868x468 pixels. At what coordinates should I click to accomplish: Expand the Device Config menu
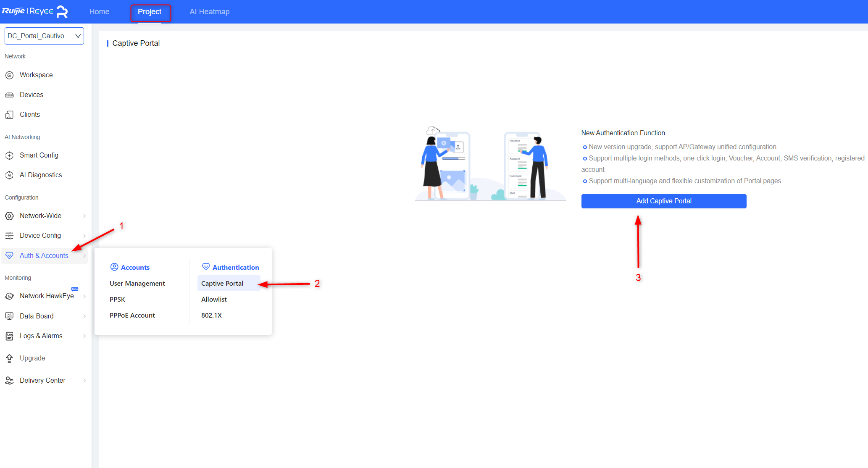pos(40,235)
